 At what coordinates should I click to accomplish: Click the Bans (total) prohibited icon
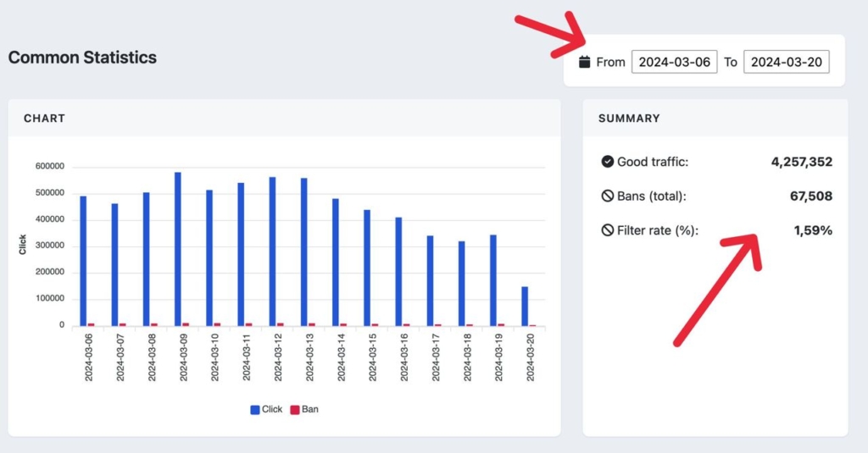607,196
